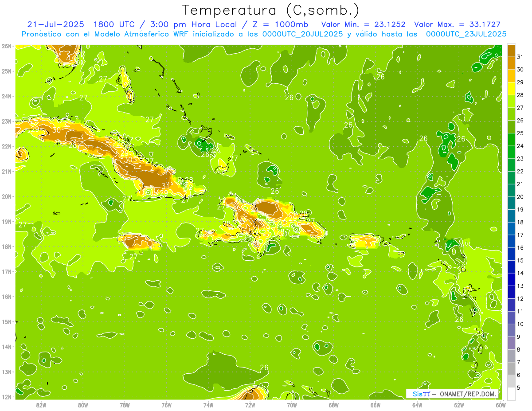Viewport: 532px width, 411px height.
Task: Click the color legend value "25"
Action: pos(520,133)
